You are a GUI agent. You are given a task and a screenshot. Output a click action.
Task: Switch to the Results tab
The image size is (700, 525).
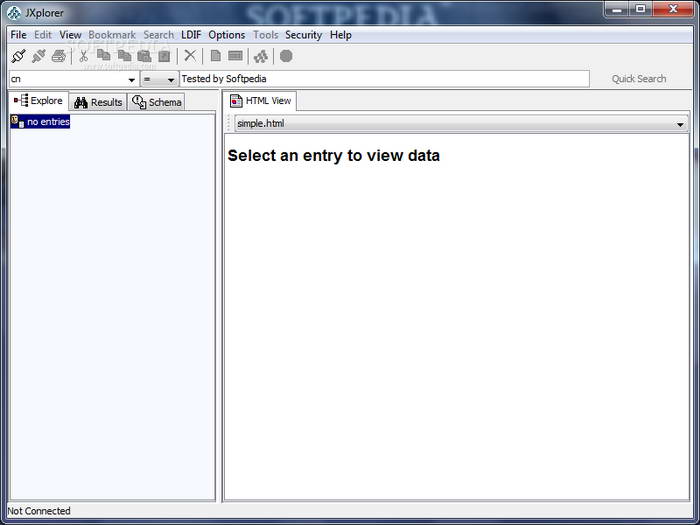[x=98, y=102]
